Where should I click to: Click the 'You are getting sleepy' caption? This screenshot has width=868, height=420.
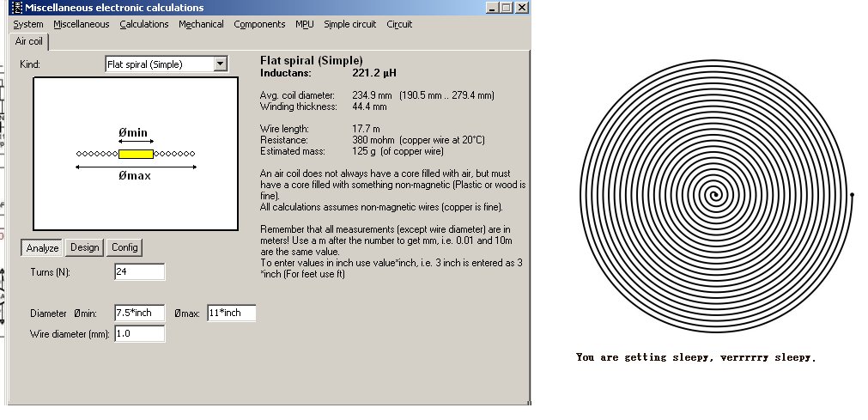tap(695, 357)
